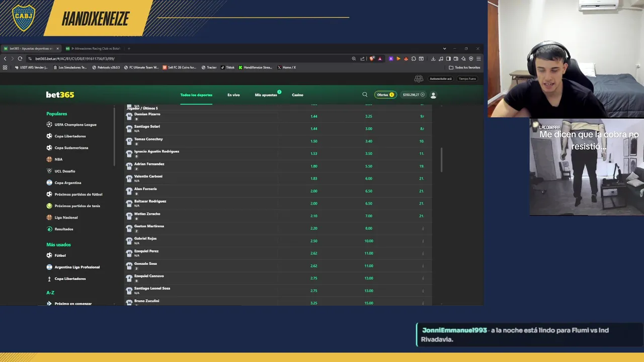The width and height of the screenshot is (644, 362).
Task: Click the Autoexcluite acá button
Action: [x=441, y=78]
